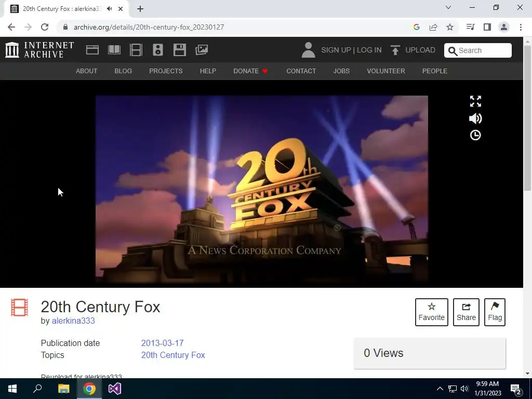Open the Web (Wayback) media icon
Screen dimensions: 532x399
tap(92, 50)
